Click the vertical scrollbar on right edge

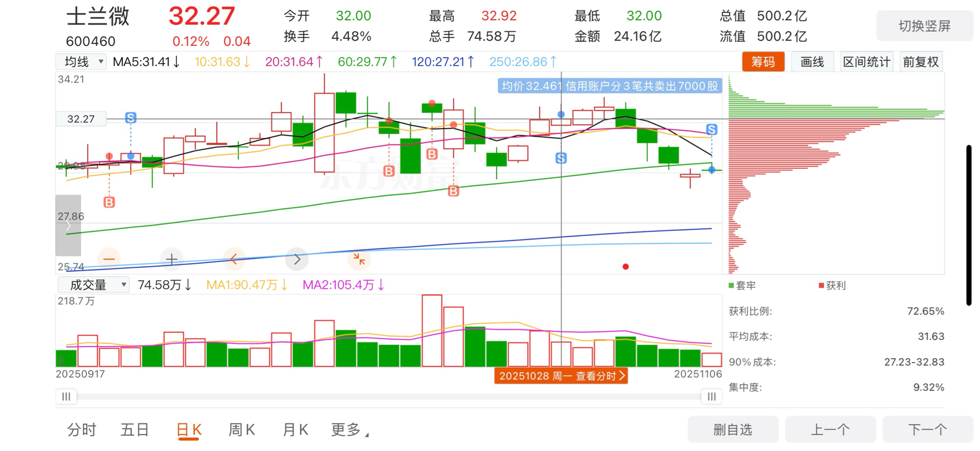coord(969,225)
